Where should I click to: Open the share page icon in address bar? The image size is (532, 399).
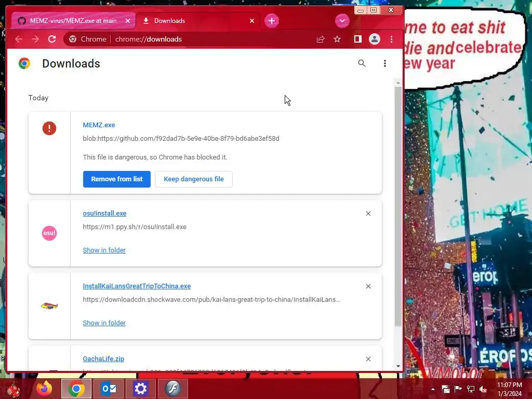coord(321,39)
